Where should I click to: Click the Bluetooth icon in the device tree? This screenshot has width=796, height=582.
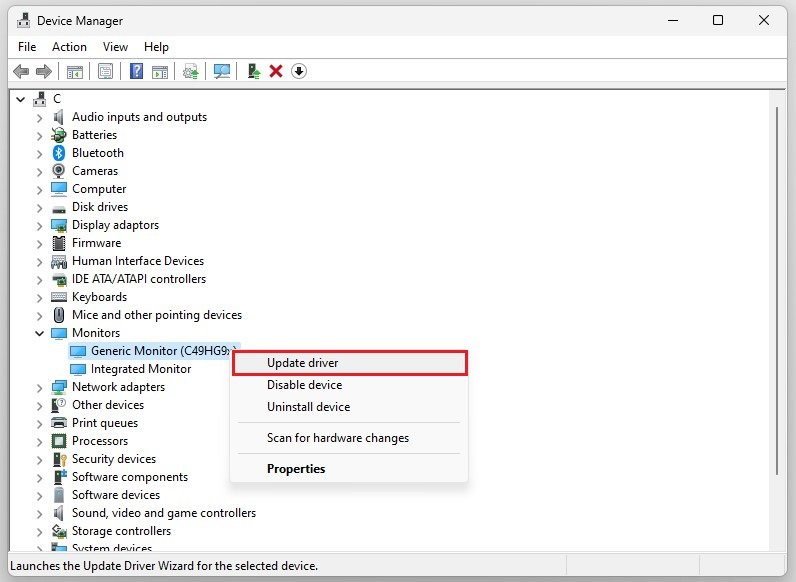pos(59,153)
